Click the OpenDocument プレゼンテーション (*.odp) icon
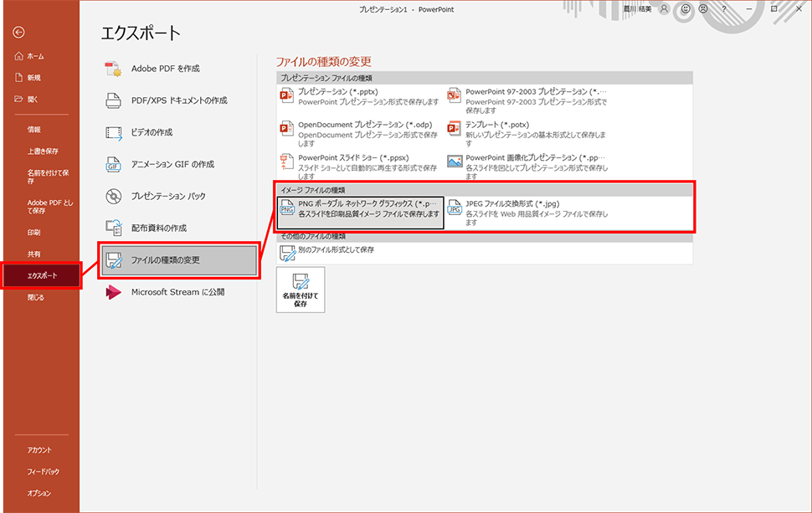Viewport: 812px width, 513px height. pos(287,128)
